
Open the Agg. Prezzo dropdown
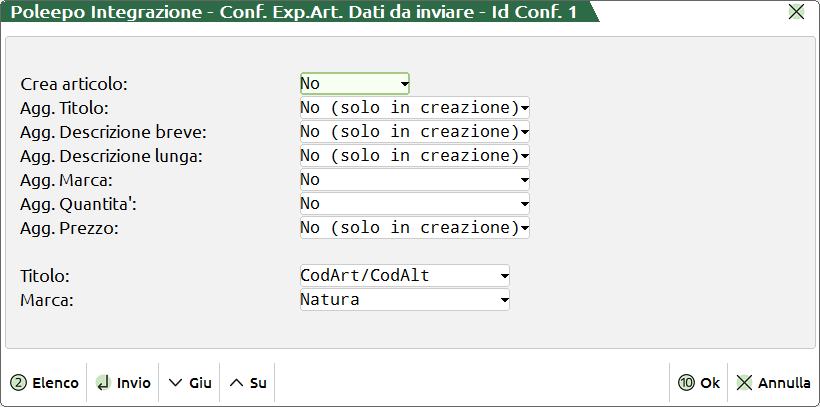coord(414,228)
